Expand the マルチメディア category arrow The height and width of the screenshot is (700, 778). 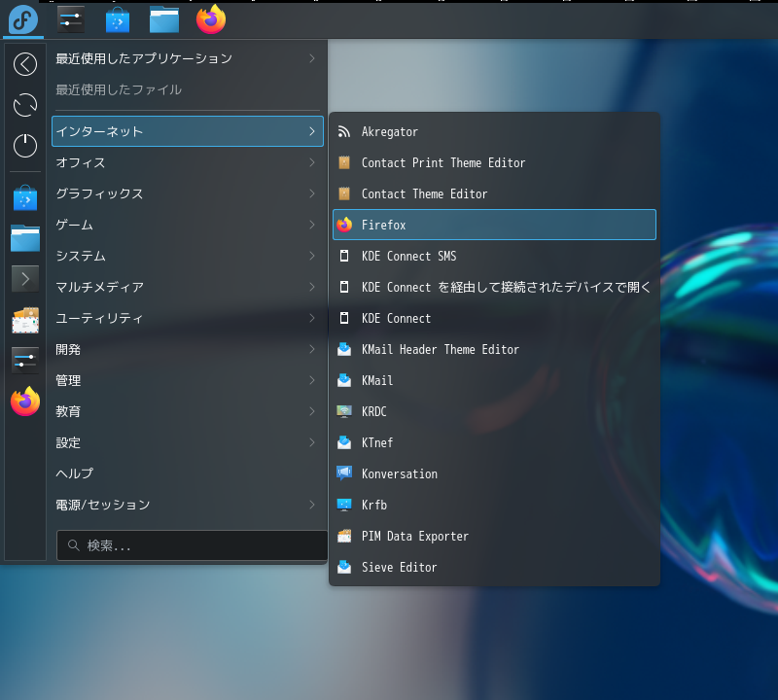point(311,287)
